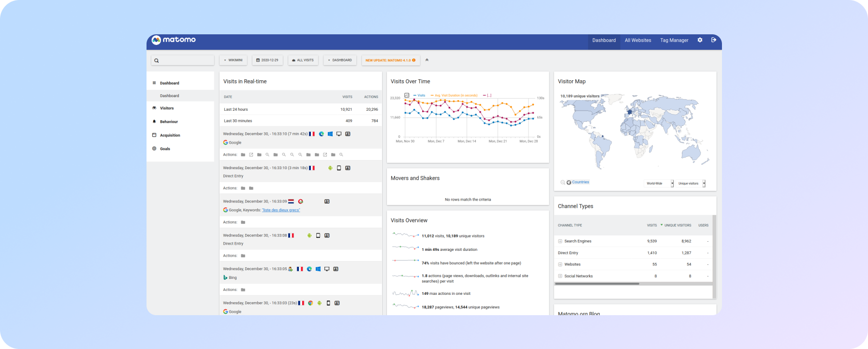Click the Matomo logo
Screen dimensions: 868x349
[174, 40]
